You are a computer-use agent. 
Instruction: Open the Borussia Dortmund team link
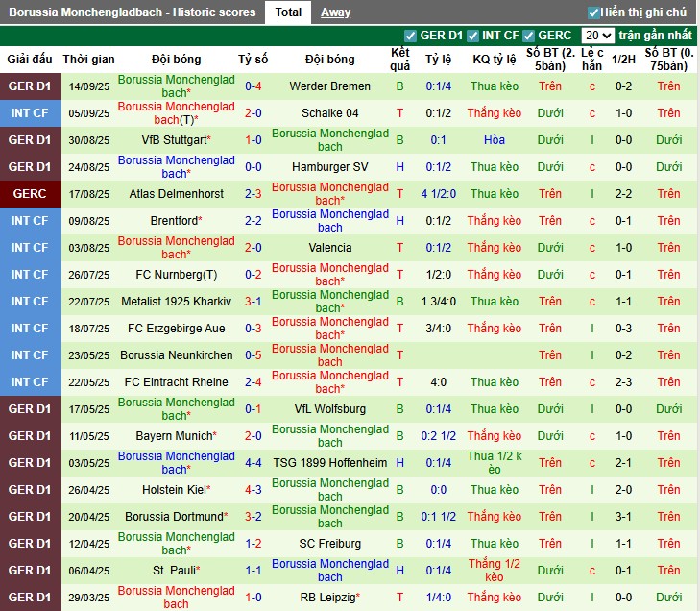click(x=174, y=517)
